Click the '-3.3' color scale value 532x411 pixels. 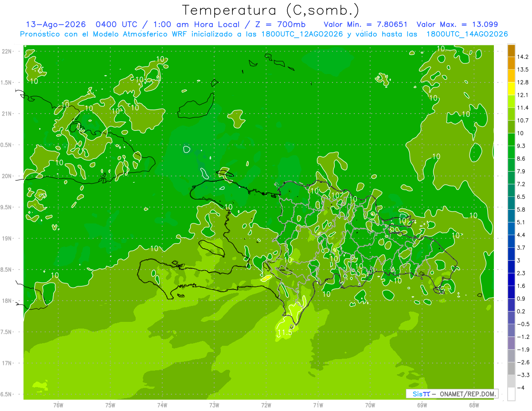coord(523,375)
